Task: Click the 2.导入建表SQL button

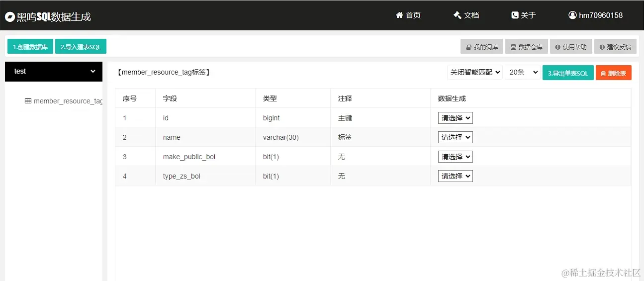Action: (81, 46)
